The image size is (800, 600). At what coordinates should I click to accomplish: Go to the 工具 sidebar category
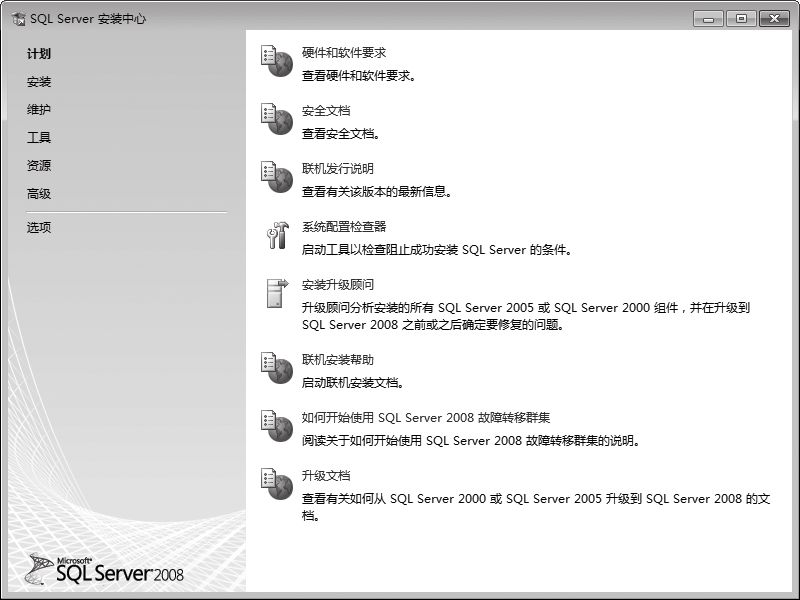click(x=39, y=137)
